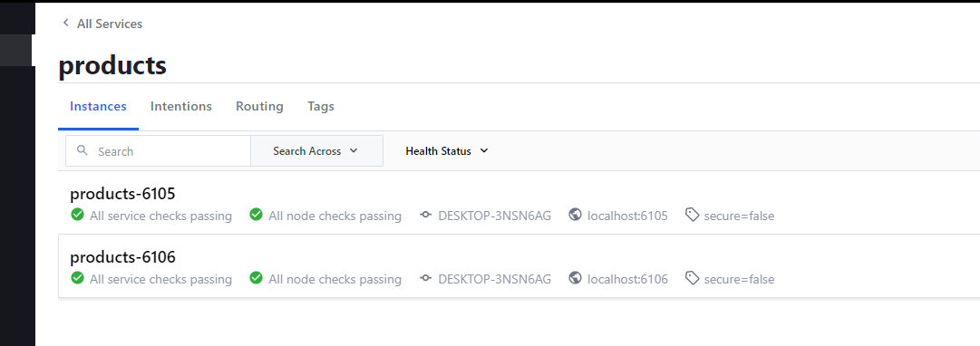
Task: Open the products-6105 instance
Action: coord(519,204)
